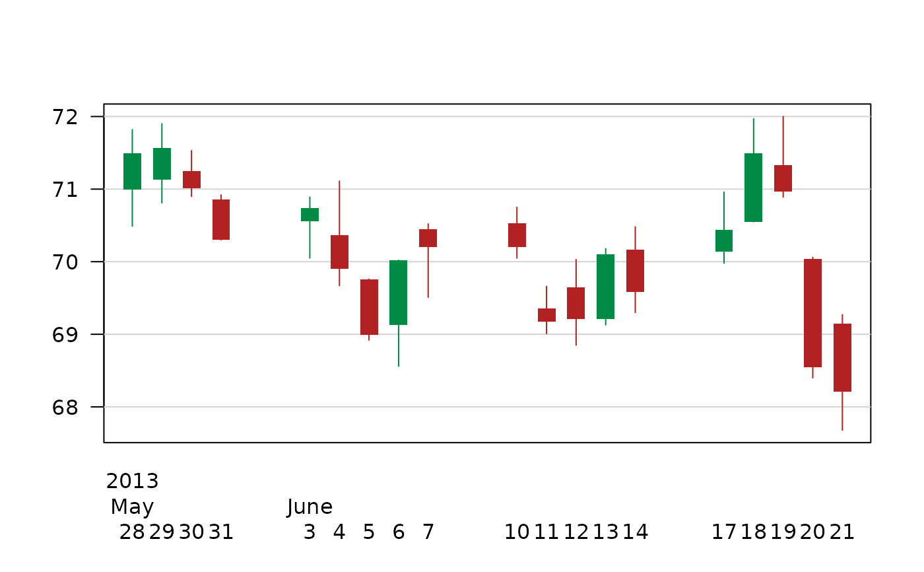Click the red May 31 candle
The height and width of the screenshot is (572, 924).
click(x=221, y=219)
